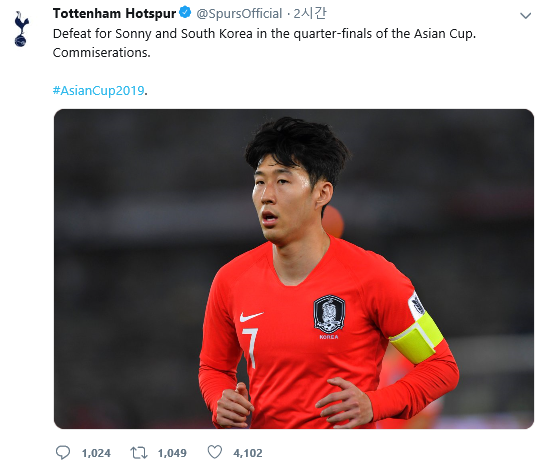Expand the tweet options chevron
The height and width of the screenshot is (469, 556).
(525, 16)
